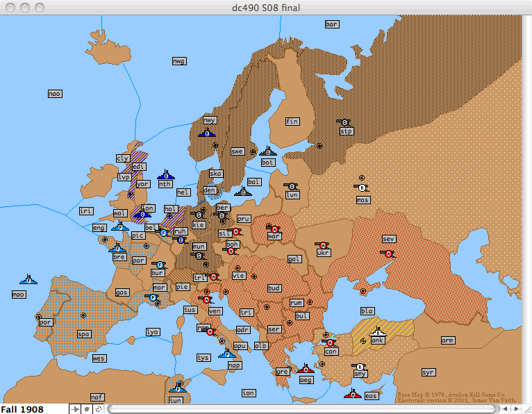The width and height of the screenshot is (532, 414).
Task: Click the German fleet in the Baltic Sea
Action: [x=242, y=191]
